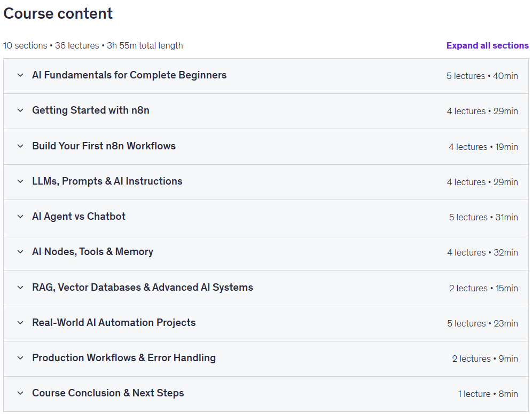This screenshot has height=414, width=532.
Task: Expand chevron next to Build Your First n8n Workflows
Action: click(x=20, y=146)
